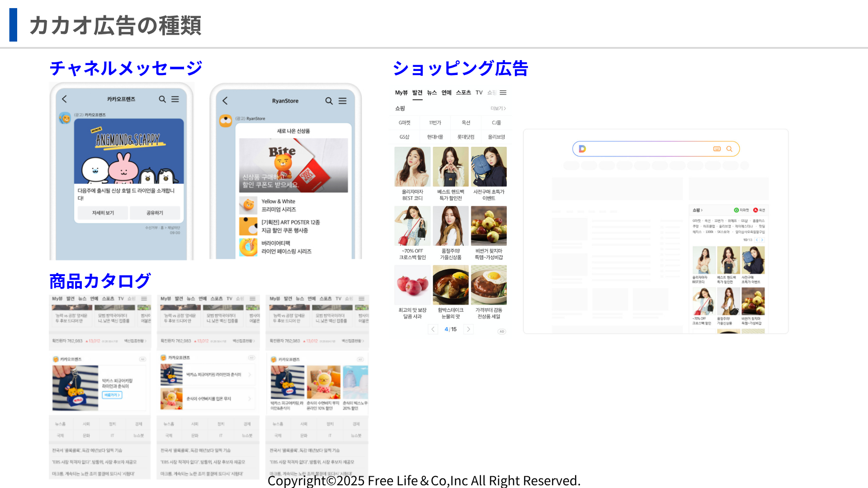The image size is (868, 488).
Task: Click magnifier icon in Daum search bar
Action: (729, 149)
